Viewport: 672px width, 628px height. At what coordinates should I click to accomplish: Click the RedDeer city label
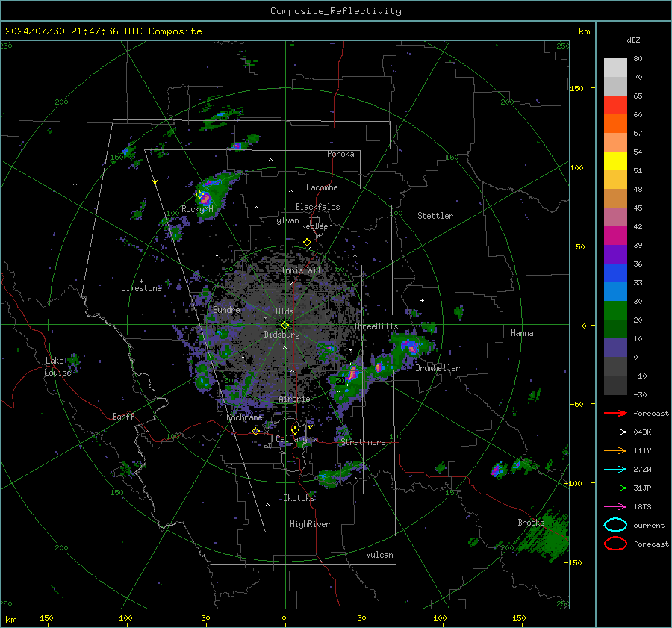pyautogui.click(x=317, y=226)
